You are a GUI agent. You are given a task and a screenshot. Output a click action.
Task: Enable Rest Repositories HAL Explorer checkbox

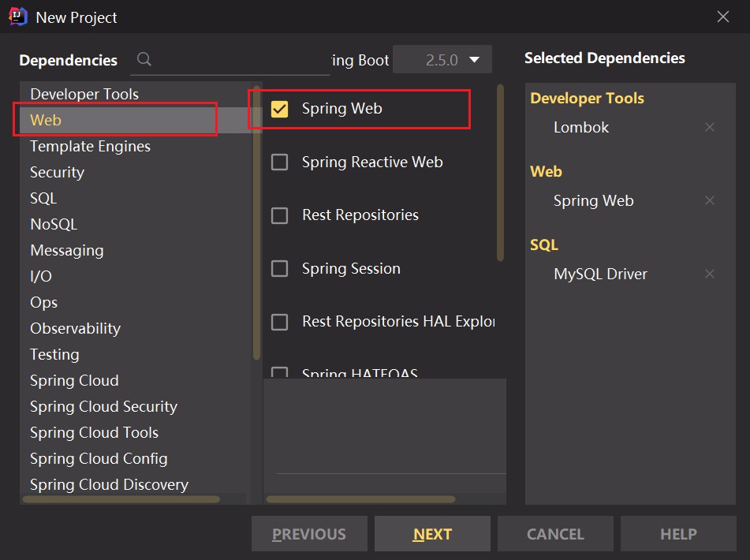280,322
